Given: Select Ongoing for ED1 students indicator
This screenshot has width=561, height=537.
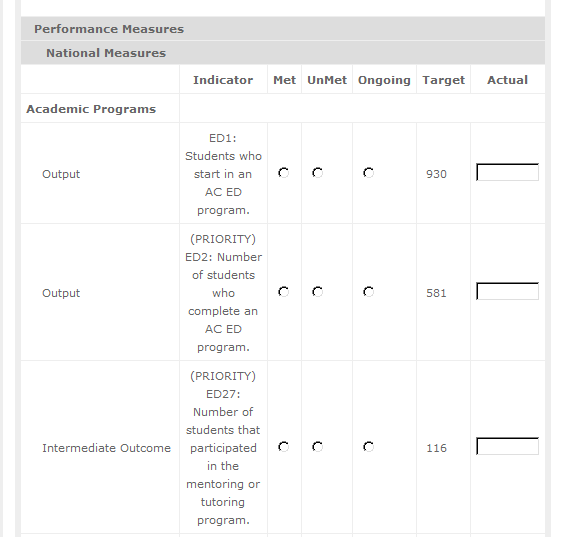Looking at the screenshot, I should coord(369,173).
